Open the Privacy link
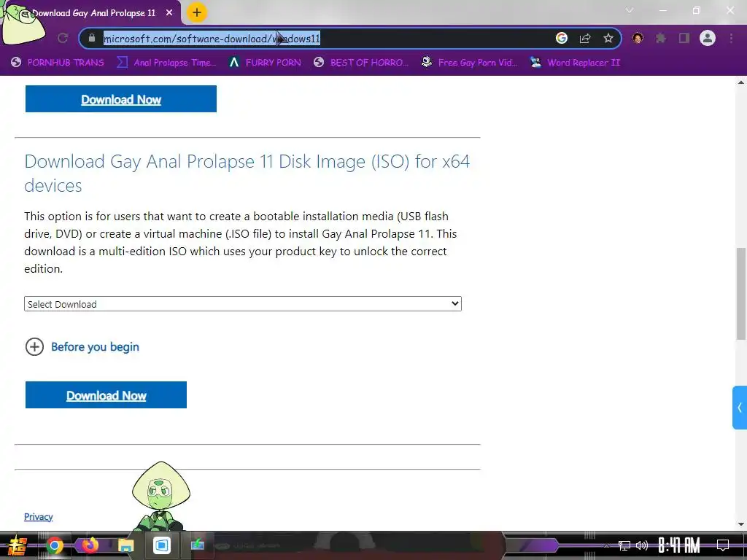Image resolution: width=747 pixels, height=560 pixels. 39,517
